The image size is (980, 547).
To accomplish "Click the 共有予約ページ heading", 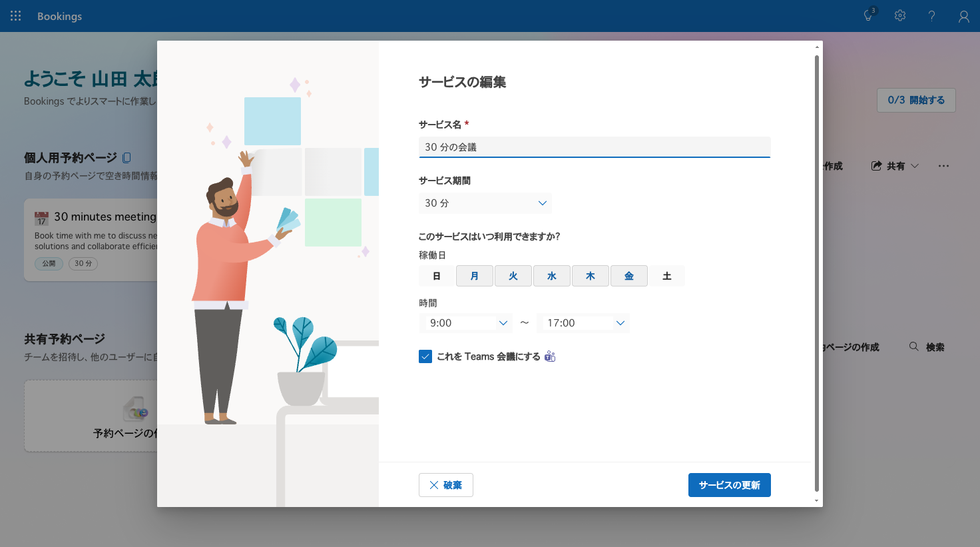I will 65,338.
